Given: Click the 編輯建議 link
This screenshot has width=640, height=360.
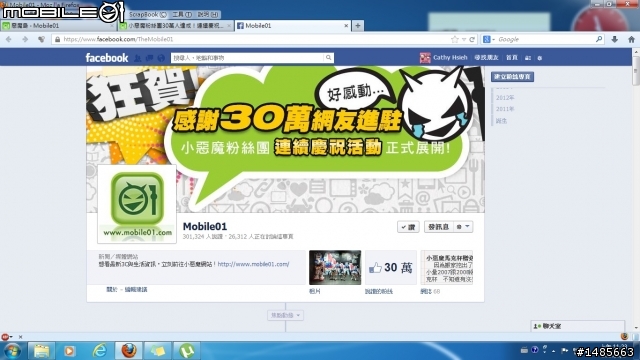Looking at the screenshot, I should [136, 289].
